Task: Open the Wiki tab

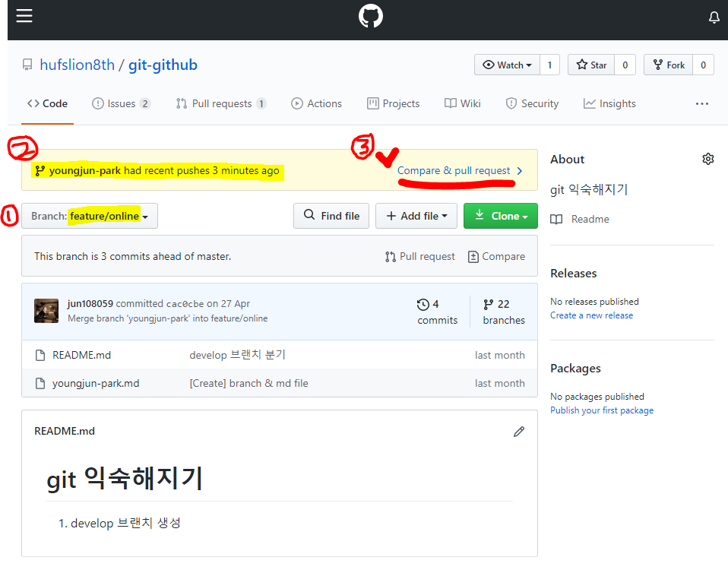Action: tap(463, 103)
